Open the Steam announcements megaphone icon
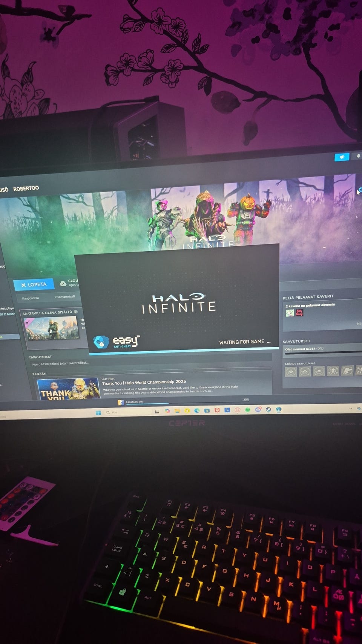This screenshot has width=362, height=644. [x=342, y=157]
